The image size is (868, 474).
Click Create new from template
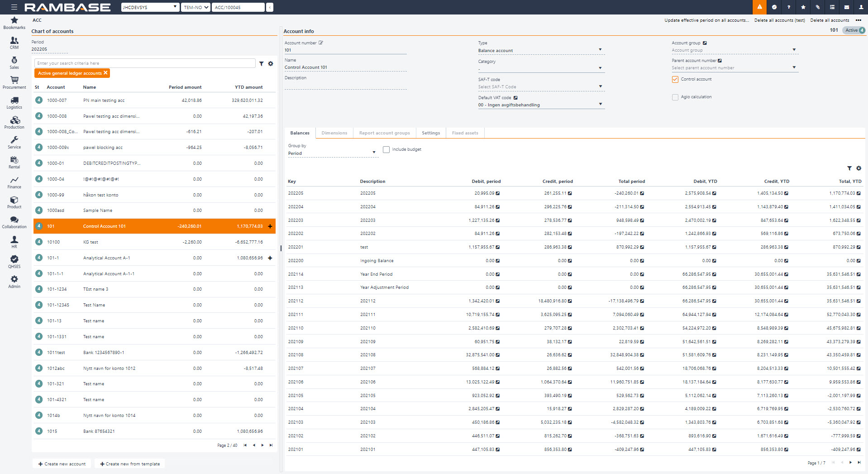pyautogui.click(x=130, y=464)
